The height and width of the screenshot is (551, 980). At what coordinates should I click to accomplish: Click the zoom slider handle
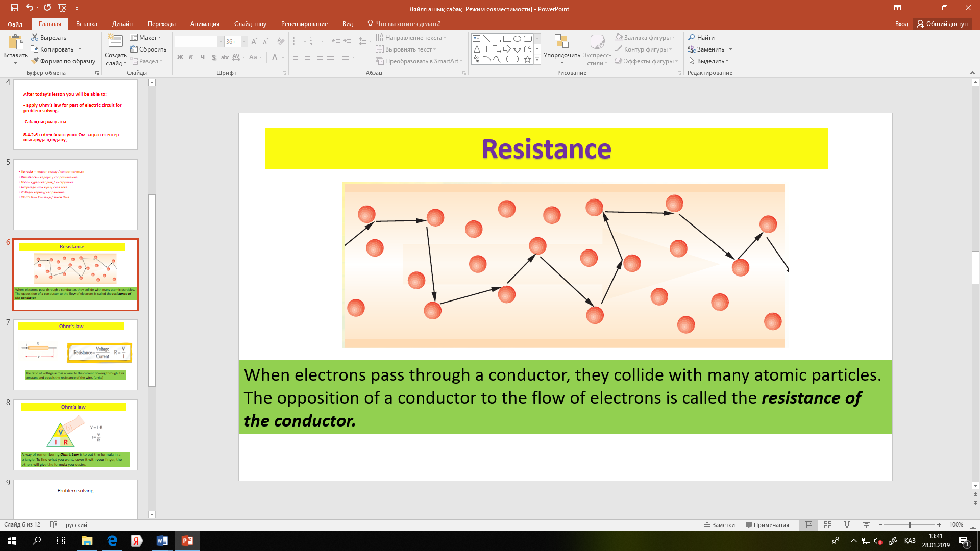909,524
